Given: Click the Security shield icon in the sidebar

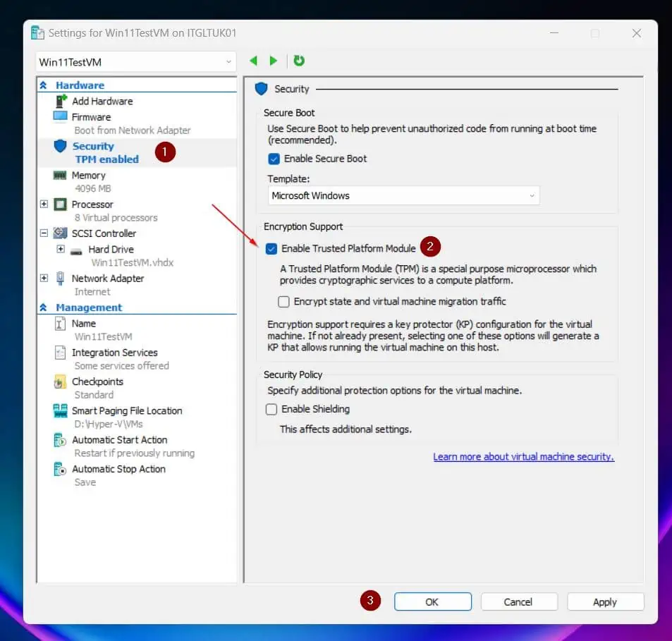Looking at the screenshot, I should pos(60,146).
